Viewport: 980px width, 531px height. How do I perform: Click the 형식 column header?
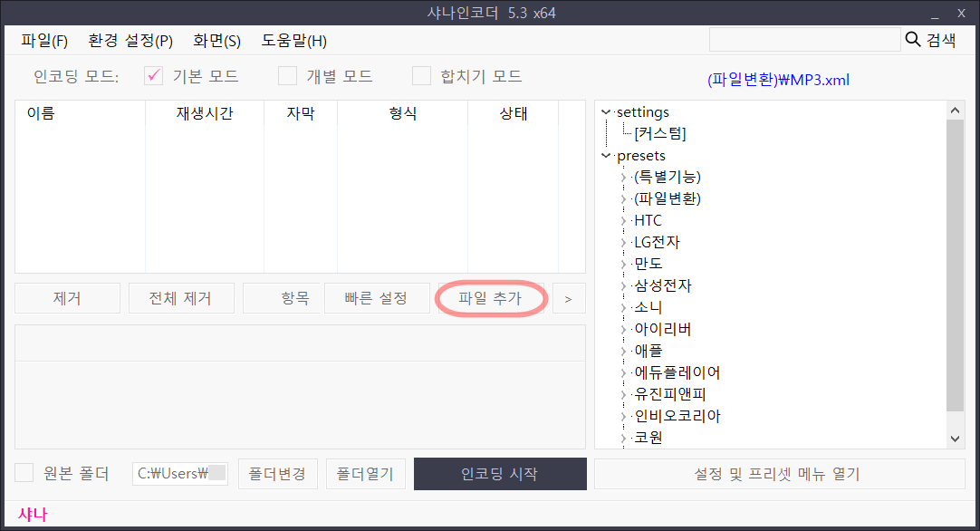pyautogui.click(x=402, y=113)
